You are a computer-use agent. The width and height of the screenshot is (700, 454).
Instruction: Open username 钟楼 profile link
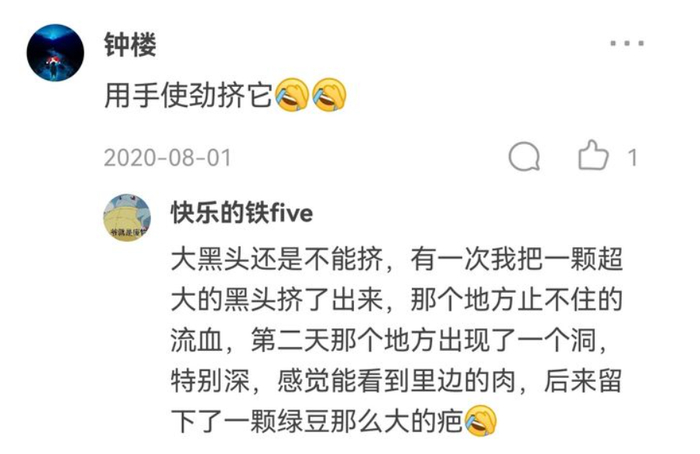[130, 45]
